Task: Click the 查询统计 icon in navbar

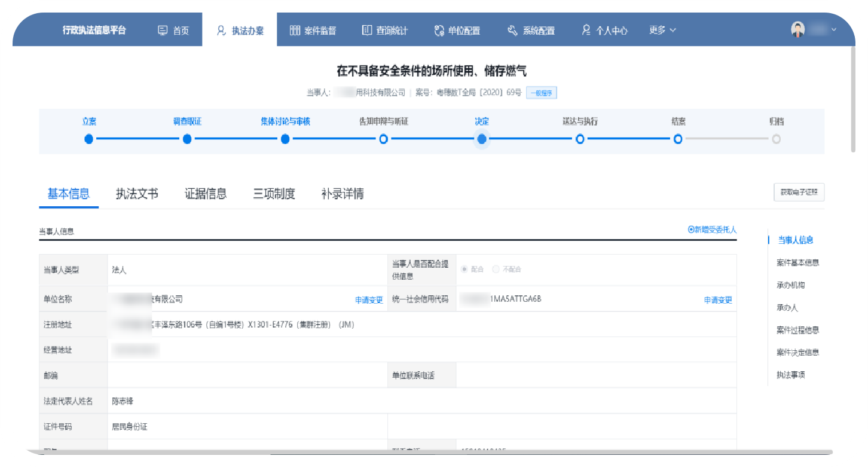Action: [x=366, y=30]
